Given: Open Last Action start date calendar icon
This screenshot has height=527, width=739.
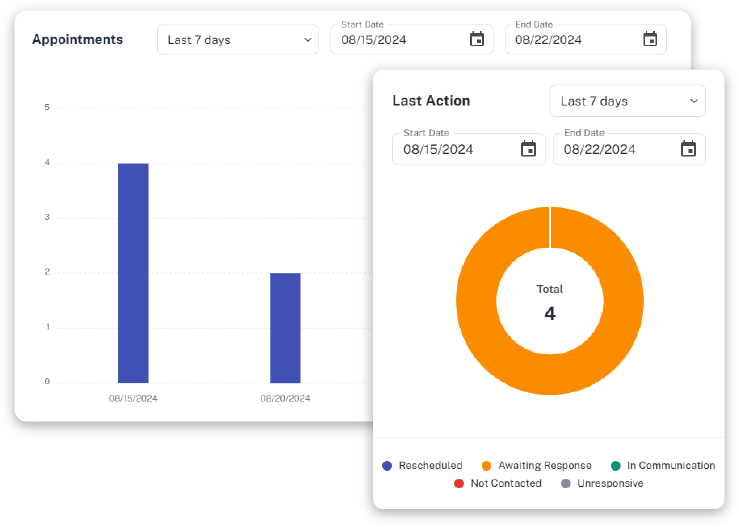Looking at the screenshot, I should (528, 149).
